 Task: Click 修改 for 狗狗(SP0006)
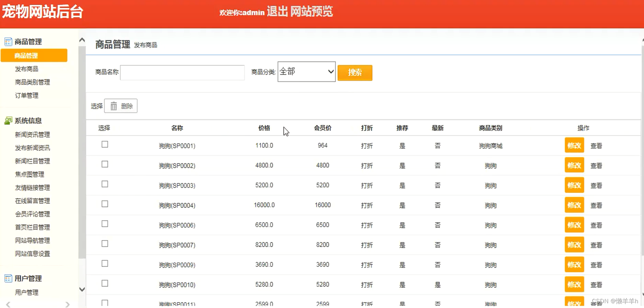pyautogui.click(x=574, y=225)
